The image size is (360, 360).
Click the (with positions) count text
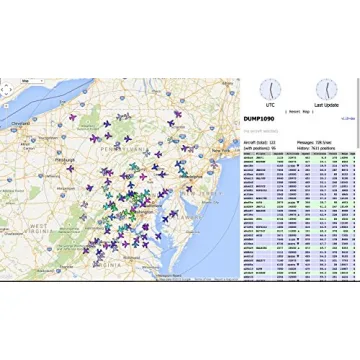click(260, 148)
